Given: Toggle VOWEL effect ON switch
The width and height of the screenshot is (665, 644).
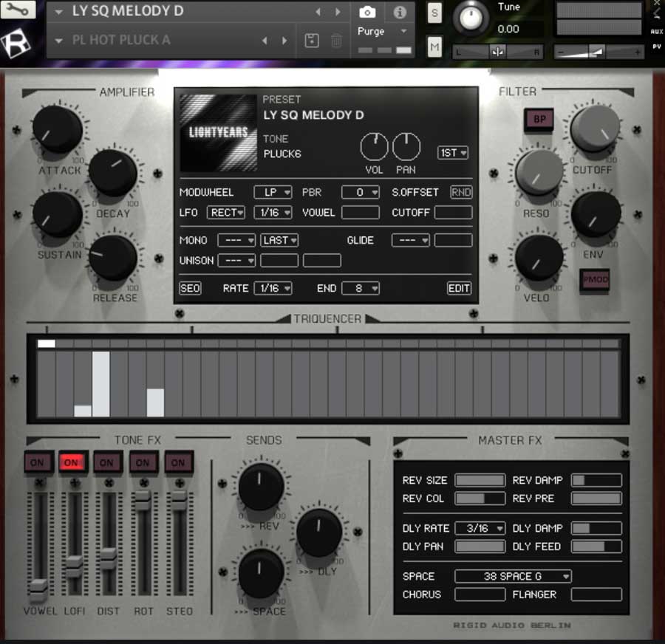Looking at the screenshot, I should (38, 462).
